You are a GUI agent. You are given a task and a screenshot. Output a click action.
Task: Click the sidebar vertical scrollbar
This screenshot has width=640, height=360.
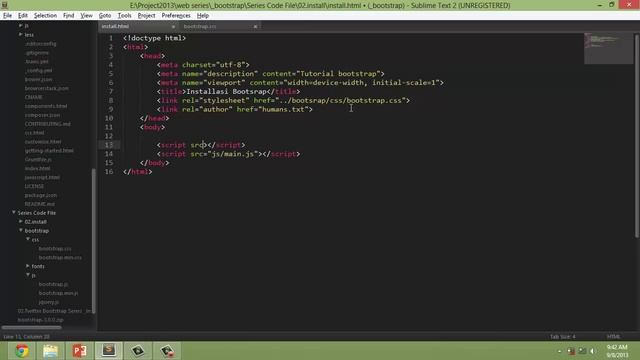(x=93, y=241)
